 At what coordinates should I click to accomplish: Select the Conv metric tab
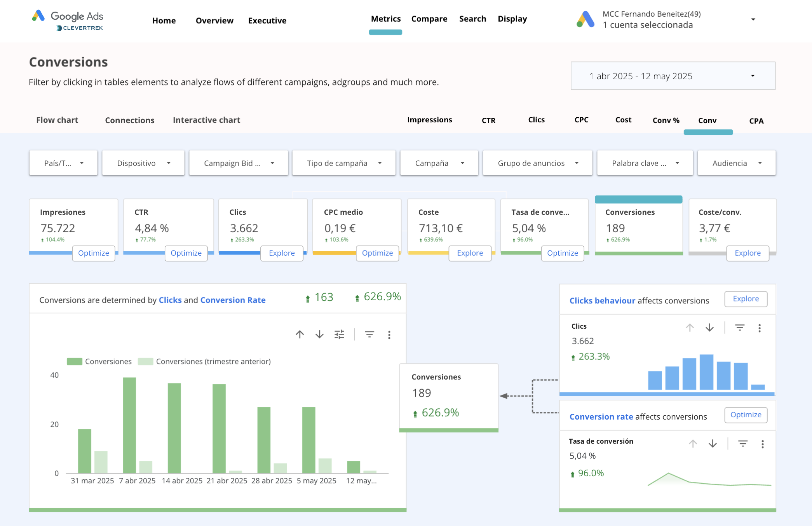[707, 120]
